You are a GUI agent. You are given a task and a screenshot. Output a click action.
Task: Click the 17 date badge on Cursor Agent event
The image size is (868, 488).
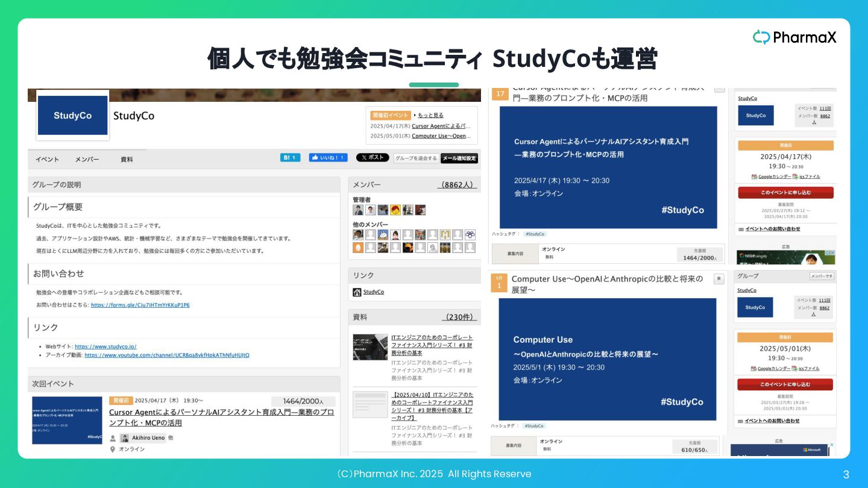click(499, 94)
